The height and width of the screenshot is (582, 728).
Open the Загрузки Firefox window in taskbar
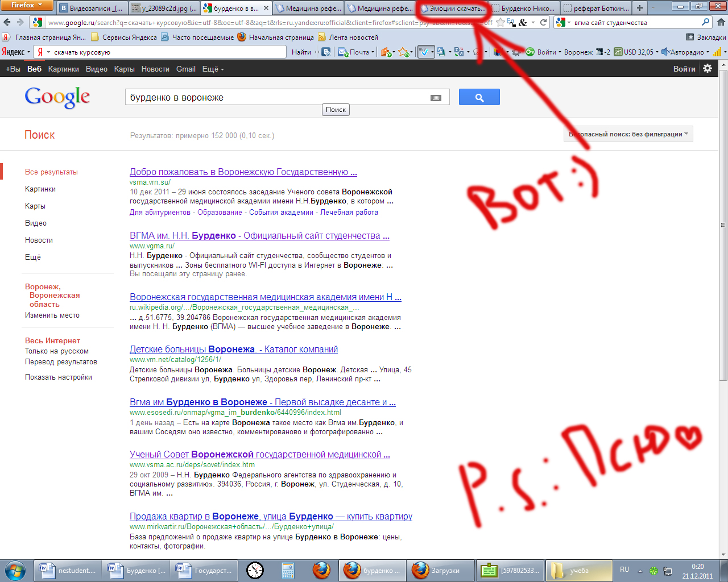441,570
